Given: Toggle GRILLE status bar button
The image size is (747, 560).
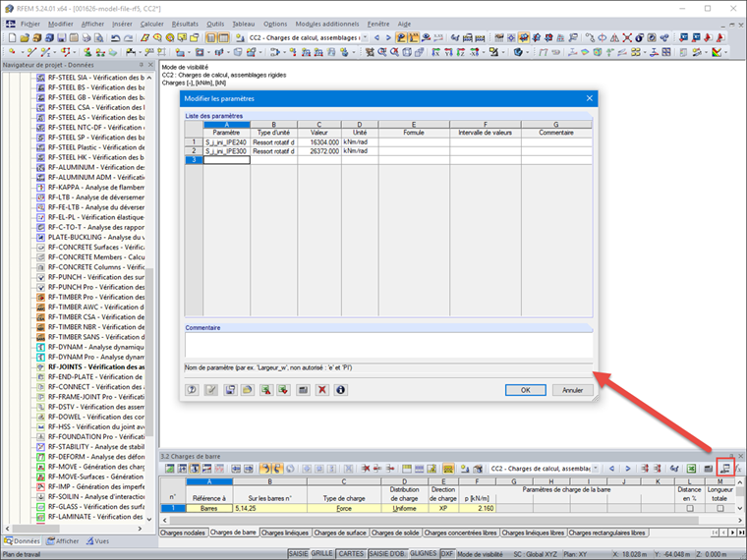Looking at the screenshot, I should click(x=321, y=553).
